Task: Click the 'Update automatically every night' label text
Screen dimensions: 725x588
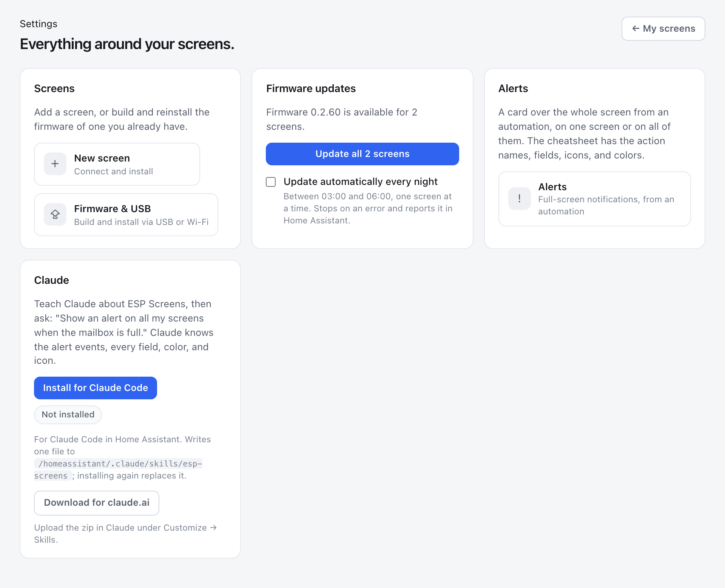Action: (x=361, y=182)
